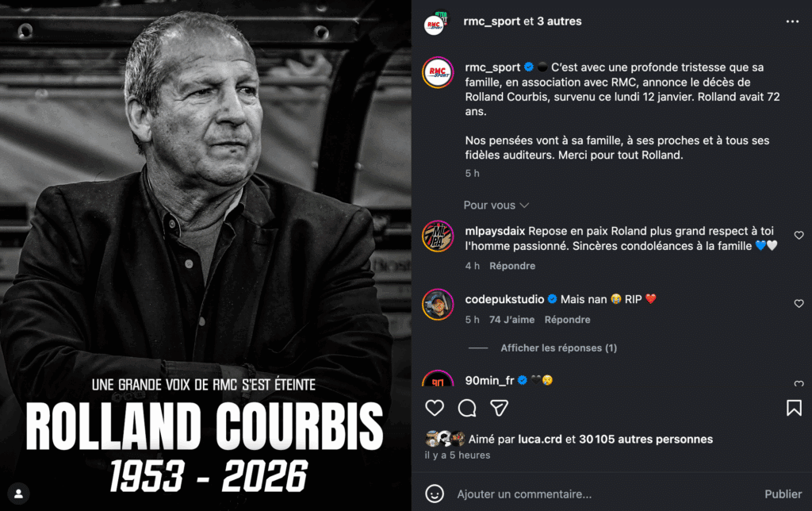The image size is (812, 511).
Task: Expand "Afficher les réponses (1)"
Action: point(558,348)
